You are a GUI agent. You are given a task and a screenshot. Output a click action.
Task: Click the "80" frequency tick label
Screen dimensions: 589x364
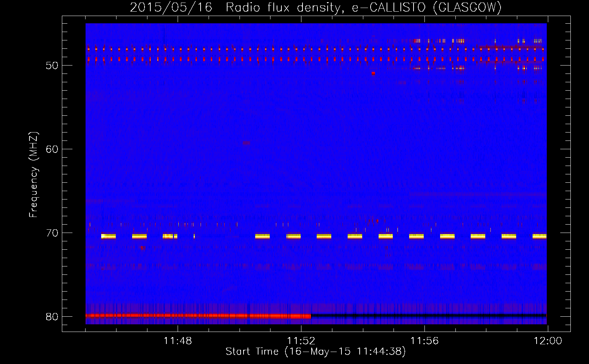[52, 317]
